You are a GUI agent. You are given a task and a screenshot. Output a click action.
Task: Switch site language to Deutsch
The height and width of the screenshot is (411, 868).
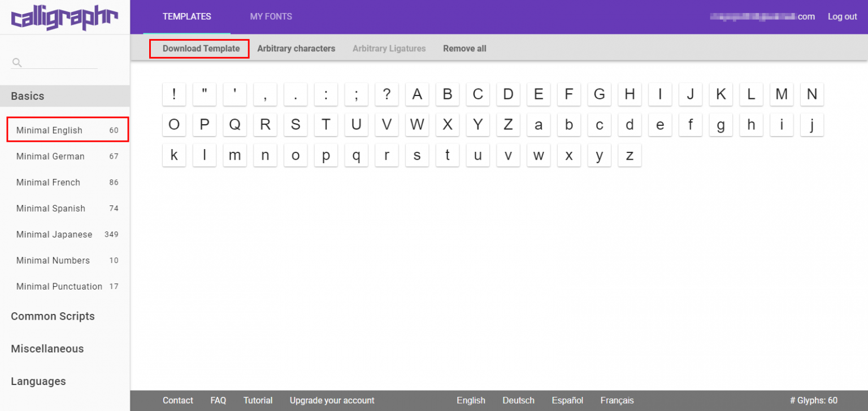(x=518, y=400)
